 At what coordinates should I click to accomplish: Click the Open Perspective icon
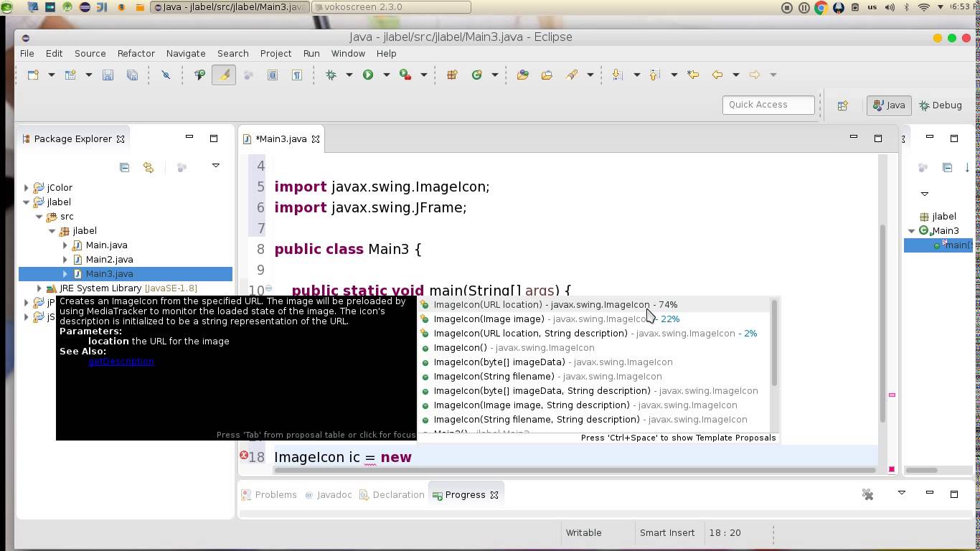pos(843,105)
